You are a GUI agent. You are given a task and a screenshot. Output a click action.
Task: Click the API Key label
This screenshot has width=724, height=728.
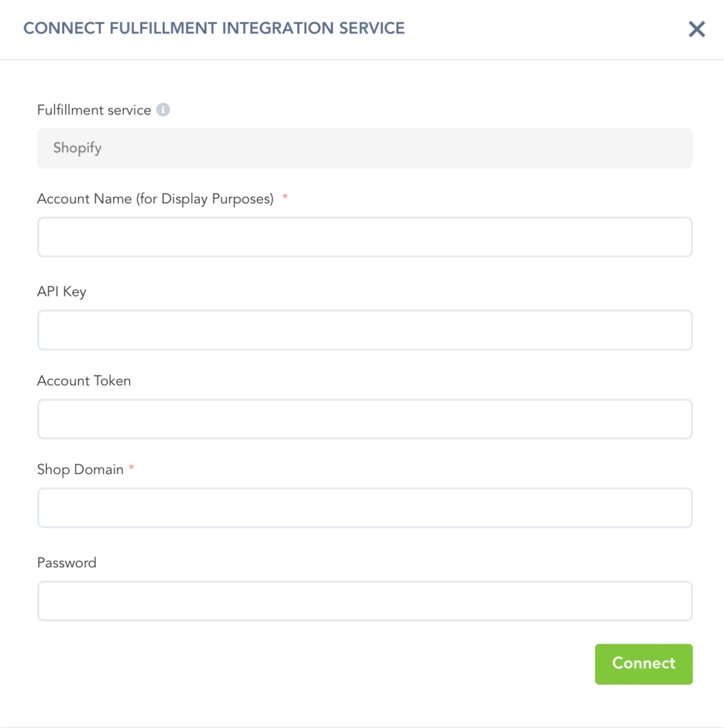[62, 291]
